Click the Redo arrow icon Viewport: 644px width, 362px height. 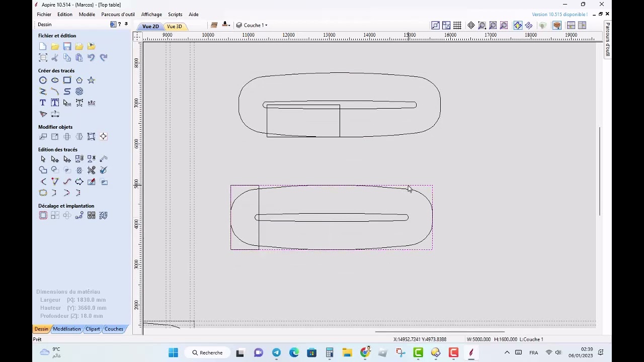[x=103, y=58]
